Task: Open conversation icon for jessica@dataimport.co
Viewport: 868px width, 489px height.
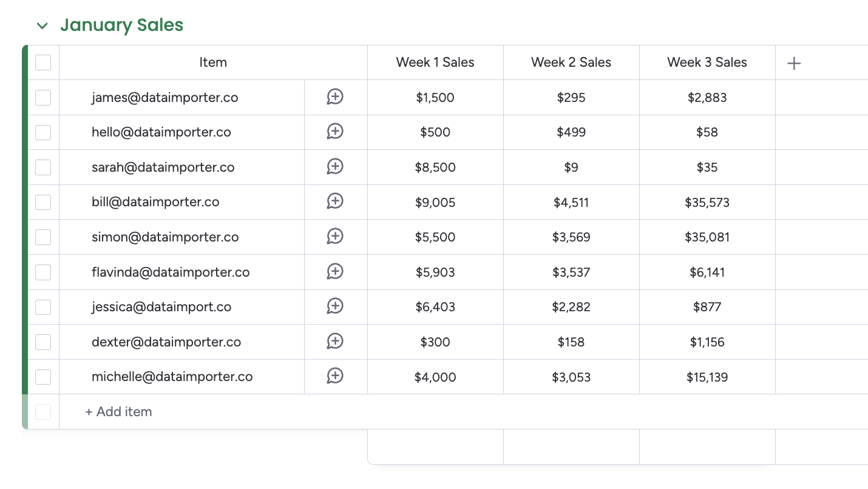Action: pyautogui.click(x=335, y=306)
